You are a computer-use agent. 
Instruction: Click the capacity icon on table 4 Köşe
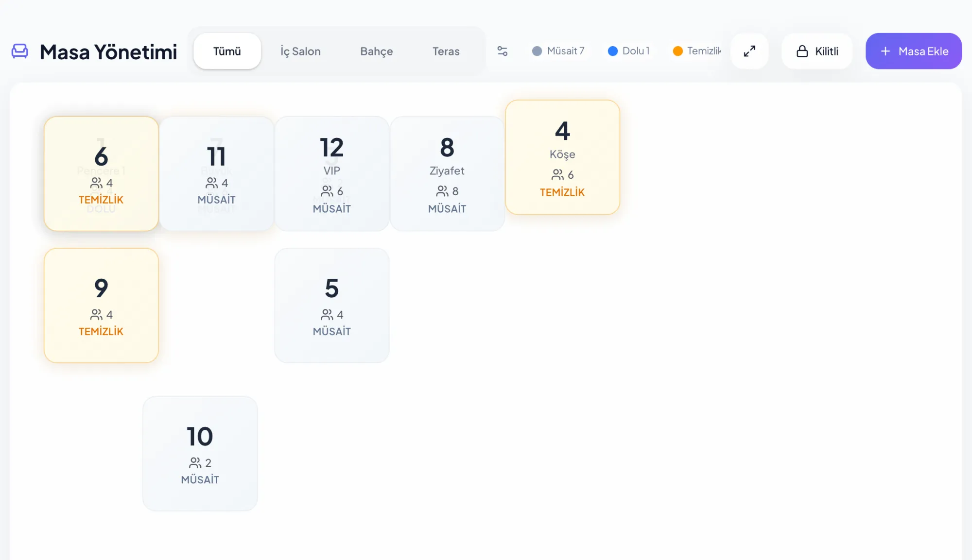click(558, 175)
